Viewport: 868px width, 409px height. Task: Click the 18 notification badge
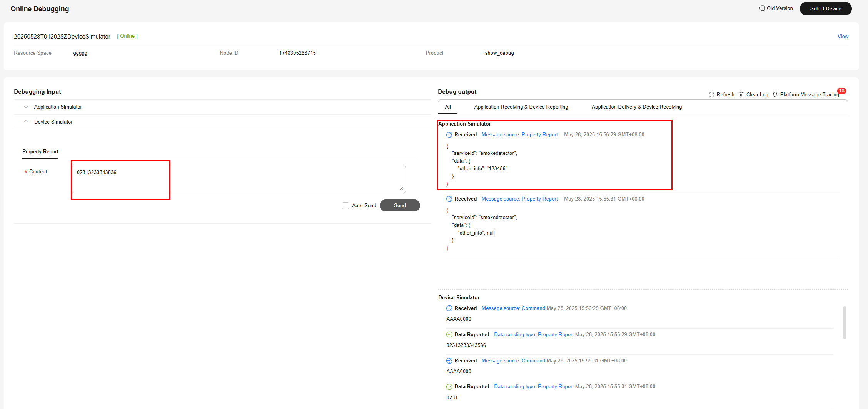[x=842, y=91]
